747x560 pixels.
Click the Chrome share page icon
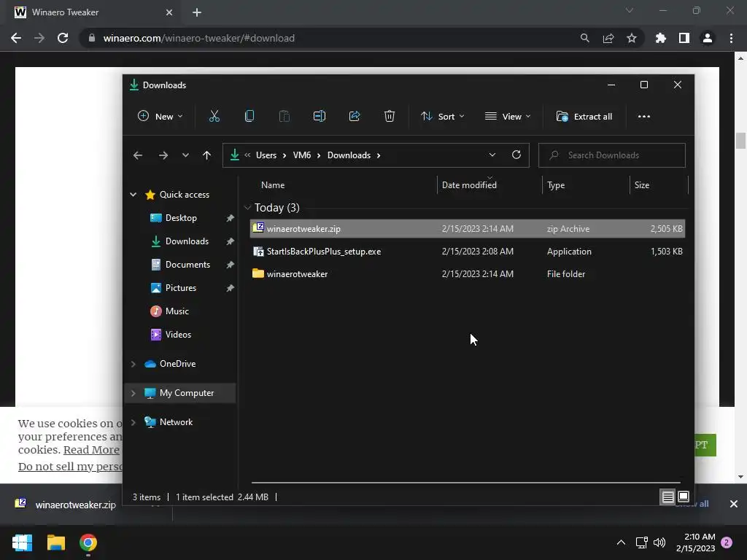pyautogui.click(x=608, y=38)
